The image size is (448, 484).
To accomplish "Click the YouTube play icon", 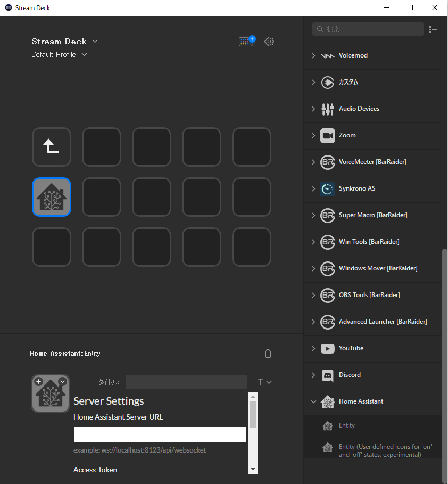I will [327, 349].
